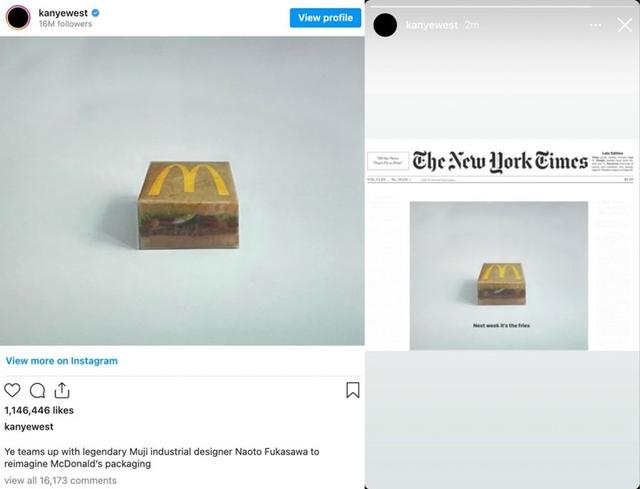This screenshot has width=640, height=489.
Task: Tap the story's black profile avatar
Action: tap(386, 25)
